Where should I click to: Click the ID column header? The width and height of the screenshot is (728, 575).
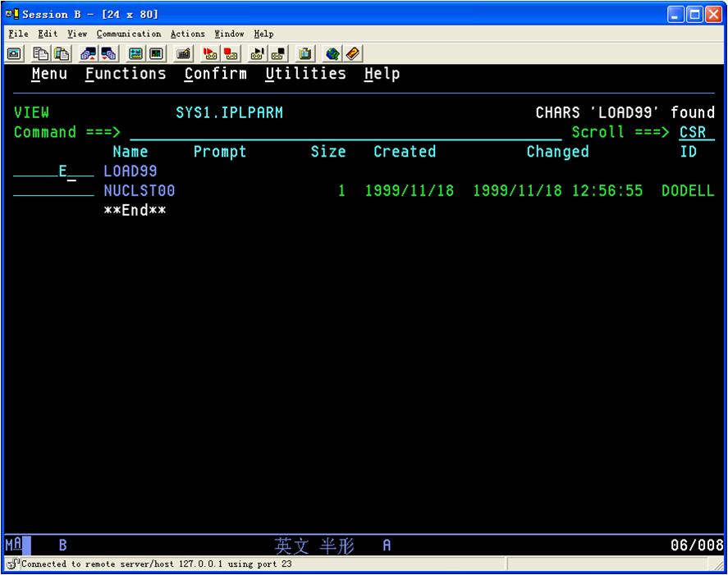(689, 152)
